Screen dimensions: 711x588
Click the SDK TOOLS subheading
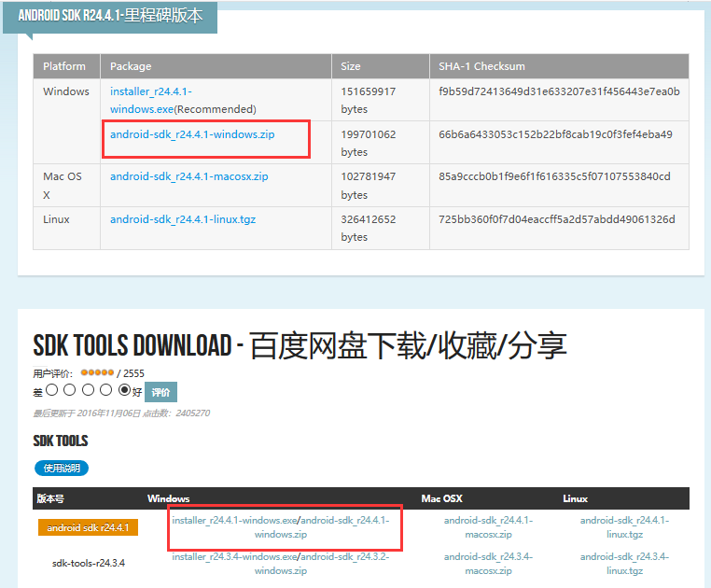(61, 441)
